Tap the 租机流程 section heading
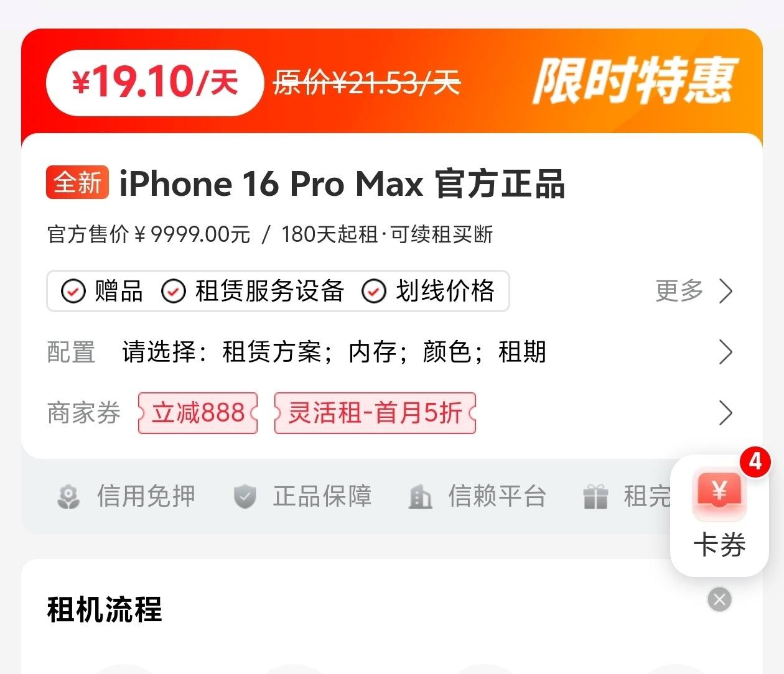Image resolution: width=784 pixels, height=674 pixels. coord(105,609)
